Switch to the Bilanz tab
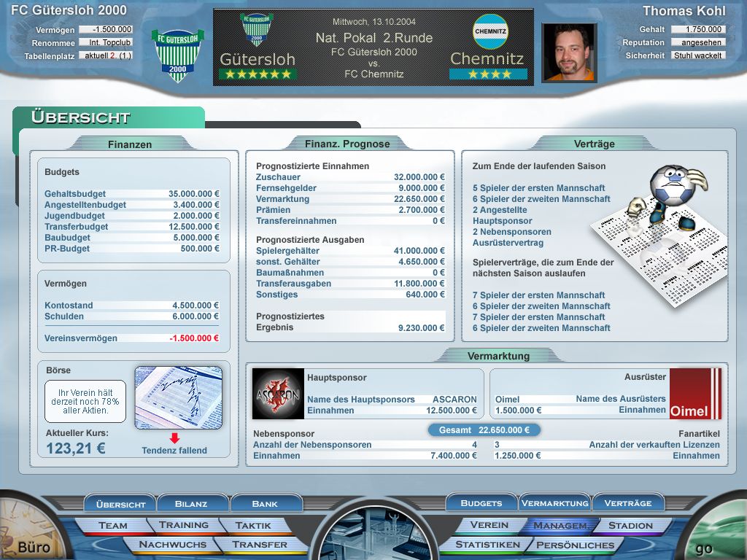The height and width of the screenshot is (560, 747). [x=191, y=503]
